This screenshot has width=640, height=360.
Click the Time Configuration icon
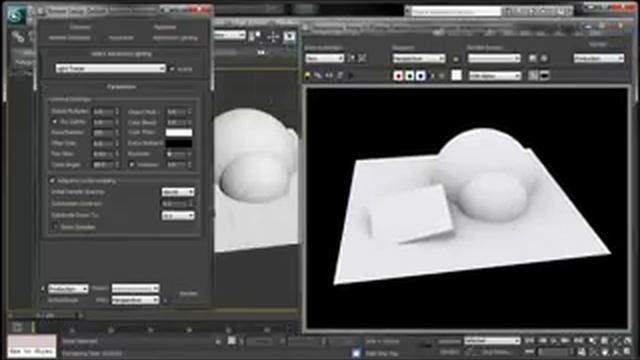(581, 352)
